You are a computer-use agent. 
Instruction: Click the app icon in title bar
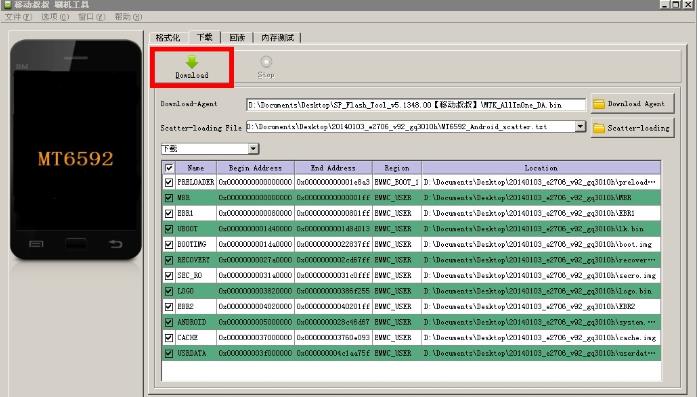coord(8,4)
